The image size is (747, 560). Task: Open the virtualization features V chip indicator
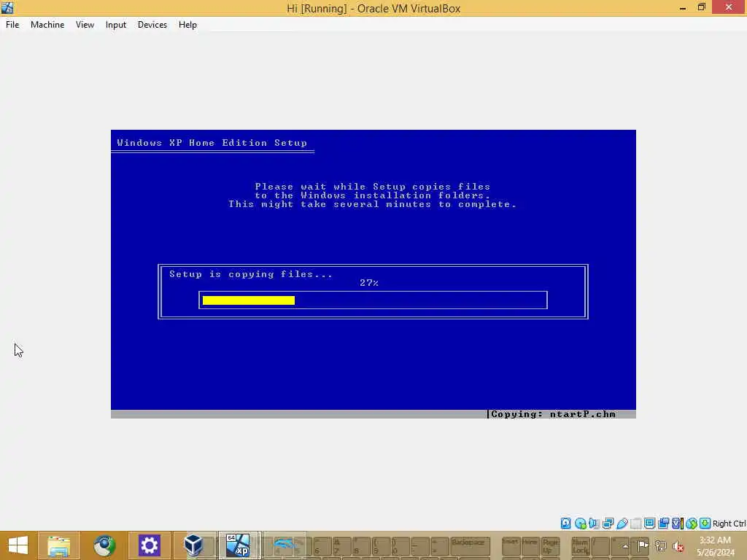click(x=677, y=524)
